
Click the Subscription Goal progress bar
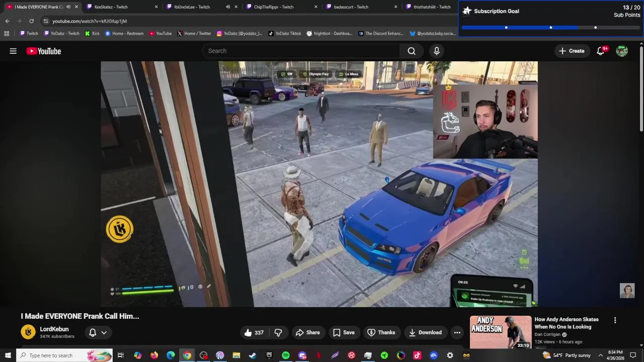coord(550,28)
